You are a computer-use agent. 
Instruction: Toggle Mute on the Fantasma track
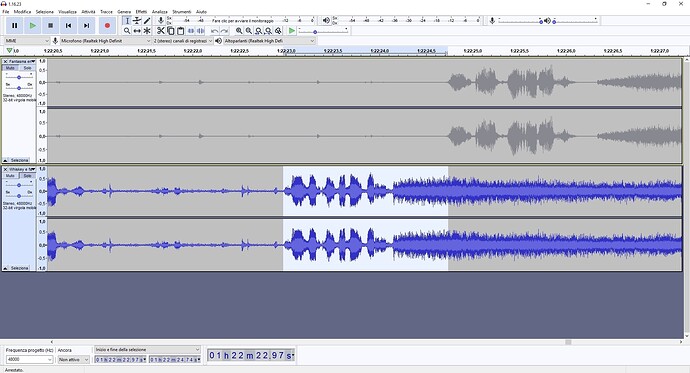10,68
